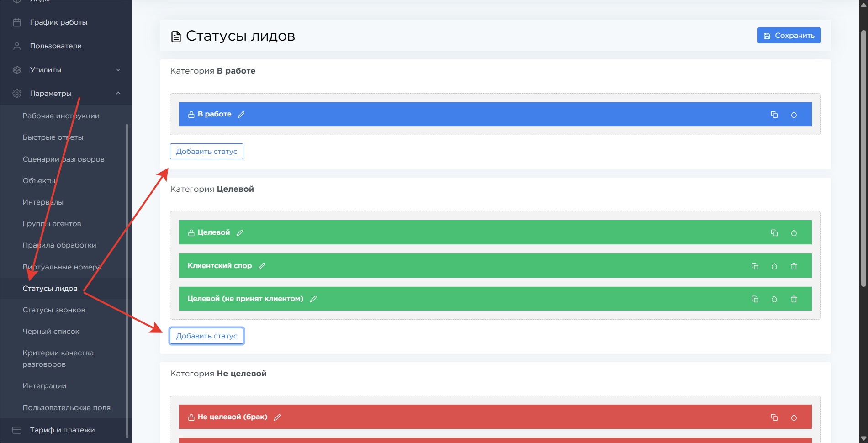Open Статусы звонков in sidebar
This screenshot has height=443, width=868.
[54, 310]
